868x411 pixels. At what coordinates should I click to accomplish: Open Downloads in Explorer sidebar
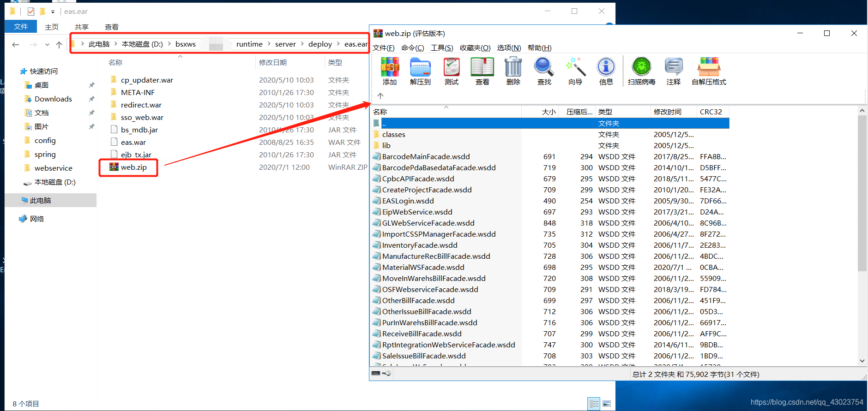coord(53,99)
